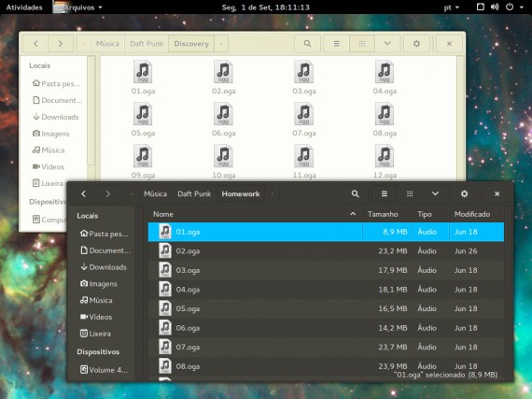
Task: Open gear settings menu in Discovery window
Action: click(x=416, y=44)
